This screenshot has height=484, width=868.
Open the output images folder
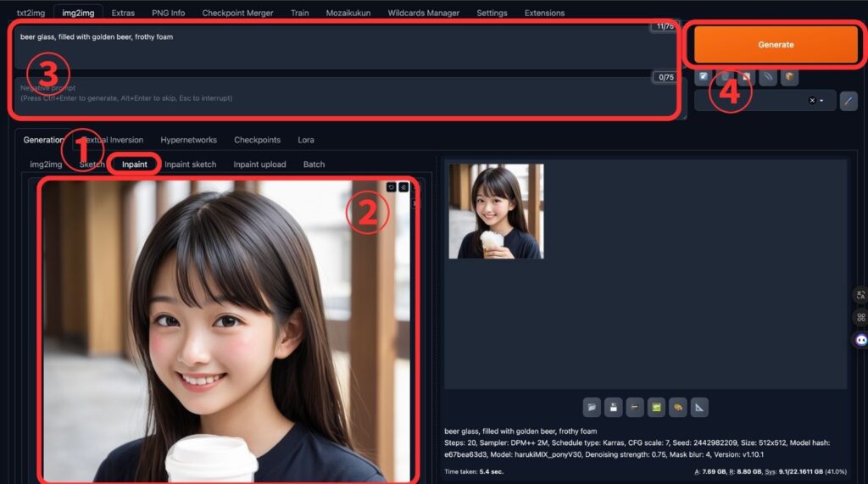pos(592,409)
